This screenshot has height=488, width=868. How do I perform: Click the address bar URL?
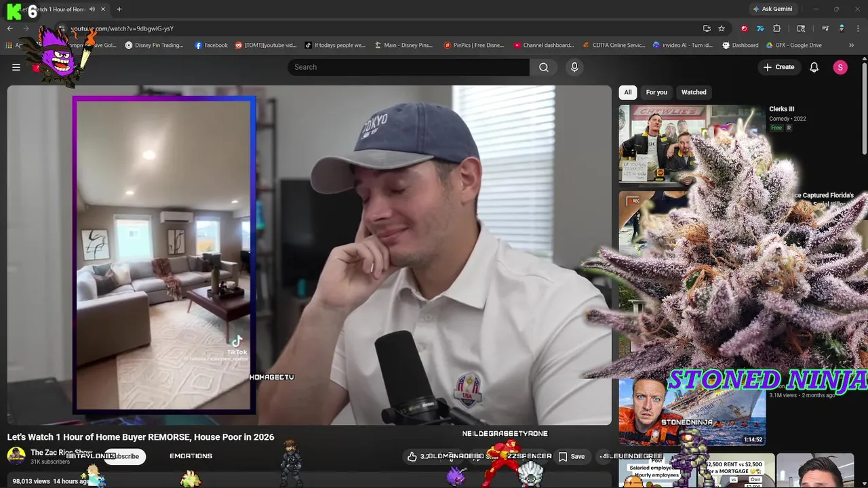point(122,28)
